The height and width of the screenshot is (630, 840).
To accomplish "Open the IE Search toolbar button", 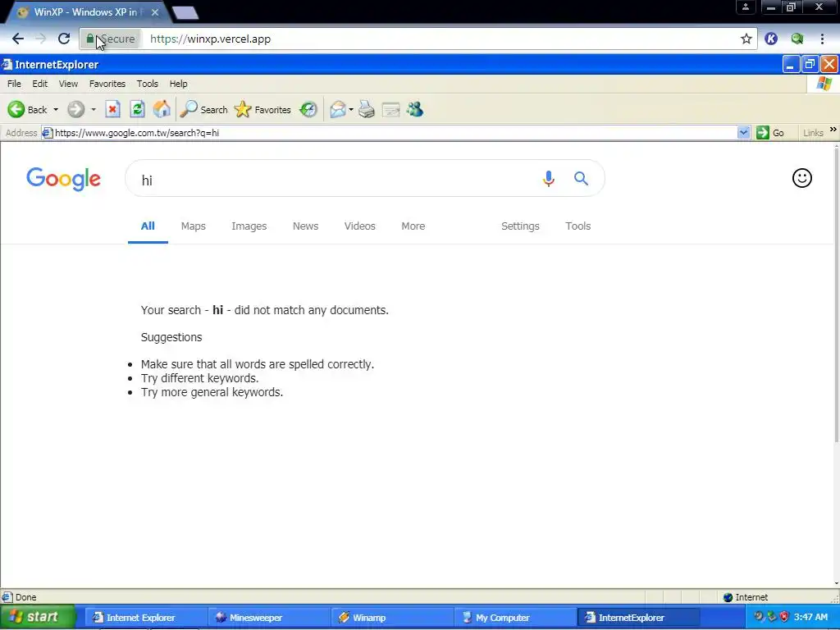I will click(203, 110).
